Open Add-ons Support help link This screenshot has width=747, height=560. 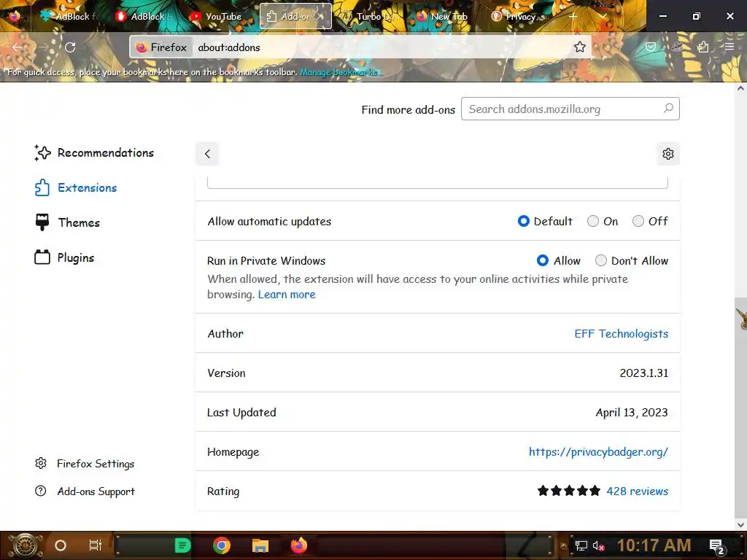click(x=85, y=491)
